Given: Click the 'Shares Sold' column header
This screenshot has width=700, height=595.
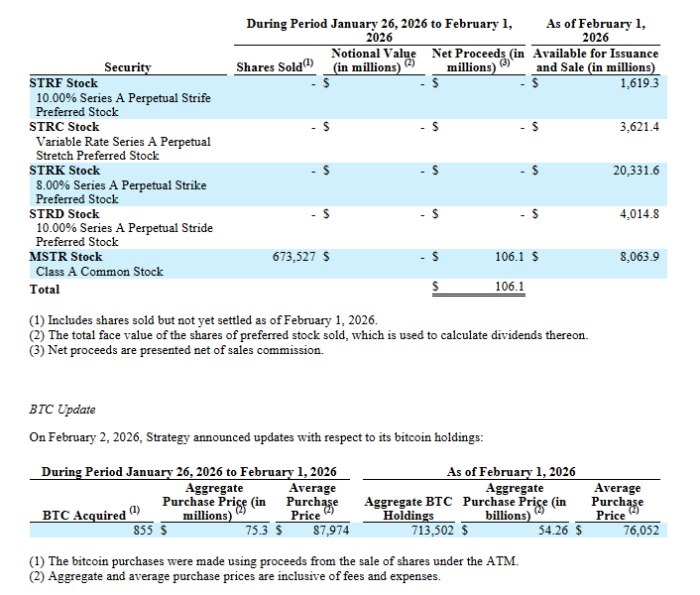Looking at the screenshot, I should (274, 66).
